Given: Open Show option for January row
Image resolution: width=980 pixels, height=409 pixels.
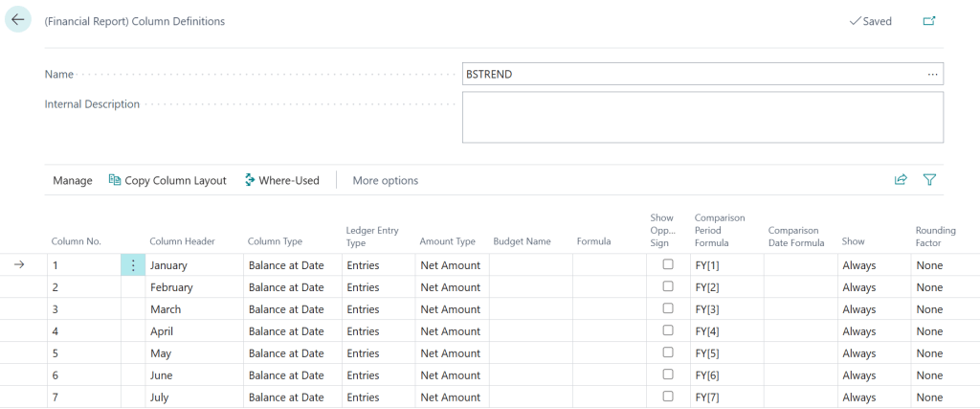Looking at the screenshot, I should point(874,265).
